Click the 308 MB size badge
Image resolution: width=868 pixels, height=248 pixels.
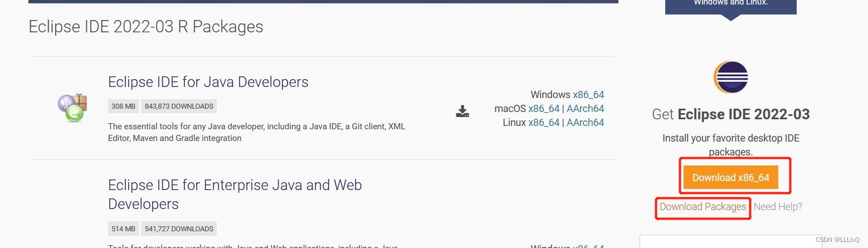point(124,106)
